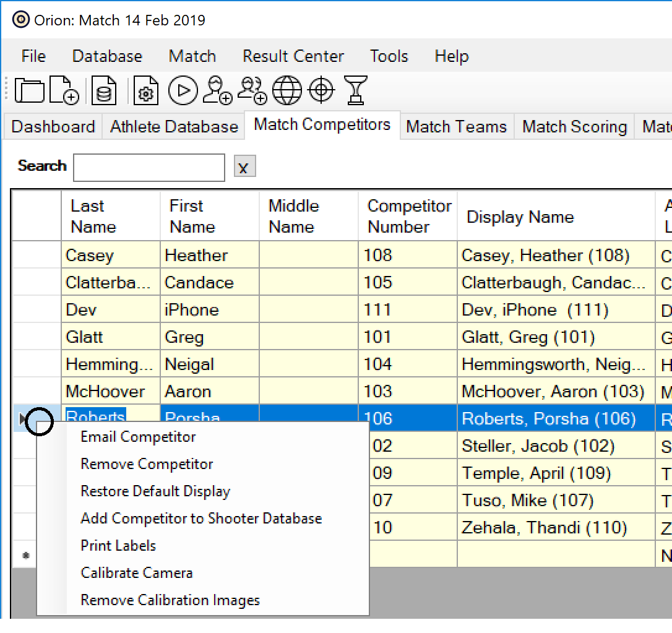
Task: Select Remove Competitor option
Action: pyautogui.click(x=146, y=463)
